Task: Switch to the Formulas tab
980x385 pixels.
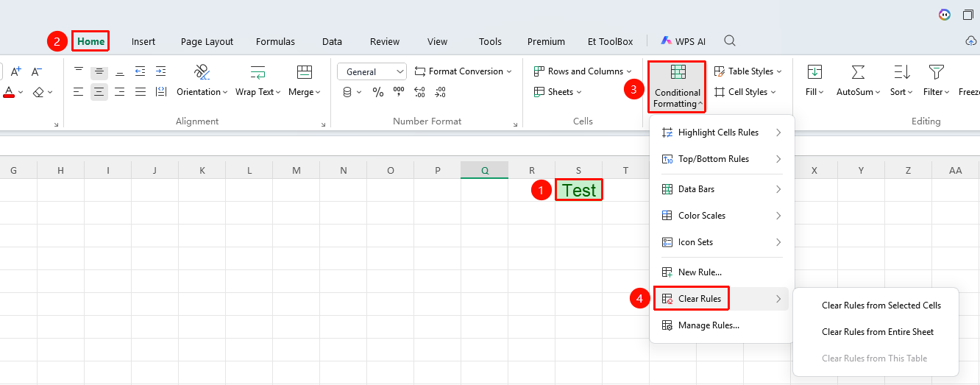Action: point(275,41)
